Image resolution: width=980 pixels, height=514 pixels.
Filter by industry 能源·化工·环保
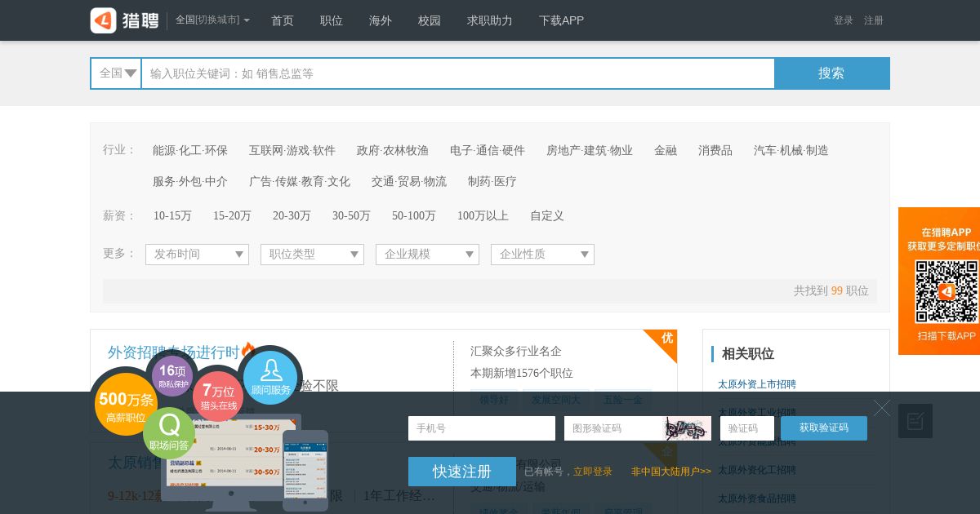tap(190, 150)
